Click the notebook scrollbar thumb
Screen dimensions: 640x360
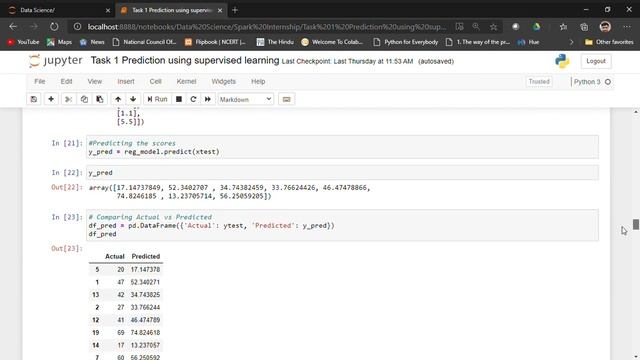636,224
